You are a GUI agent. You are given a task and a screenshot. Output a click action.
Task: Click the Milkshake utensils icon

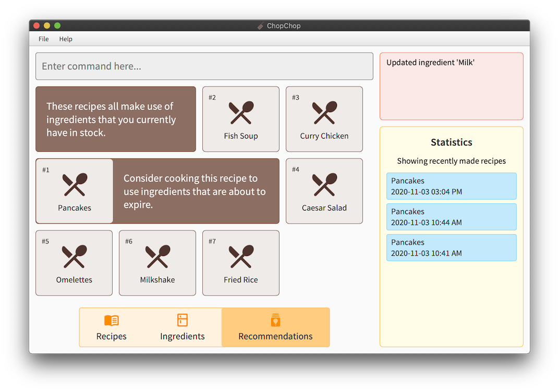click(157, 256)
